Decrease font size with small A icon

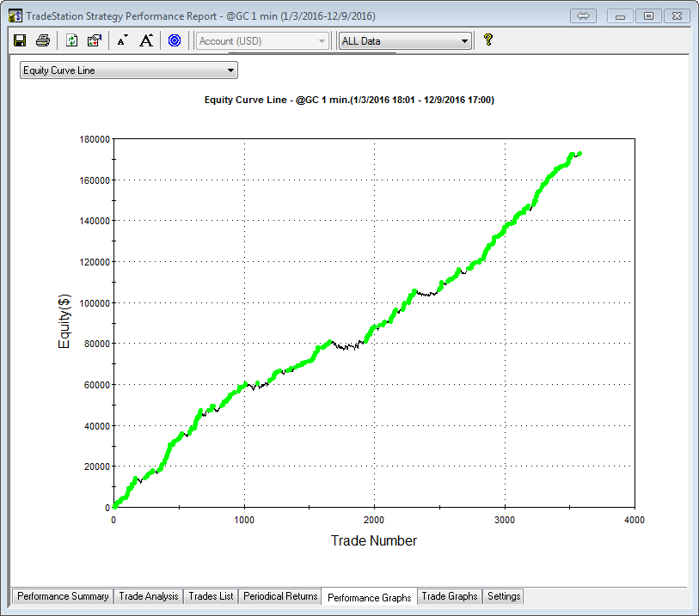click(122, 40)
